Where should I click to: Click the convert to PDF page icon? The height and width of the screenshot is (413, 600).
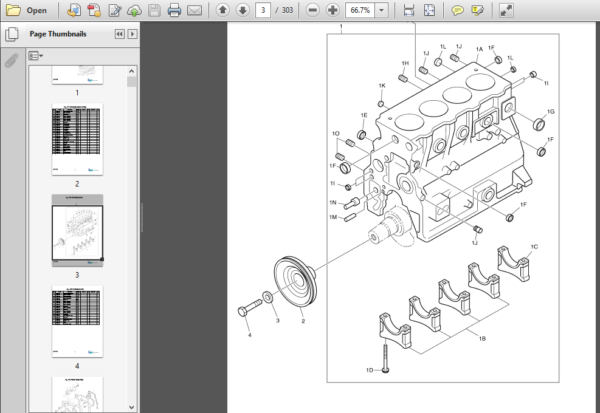pos(74,10)
